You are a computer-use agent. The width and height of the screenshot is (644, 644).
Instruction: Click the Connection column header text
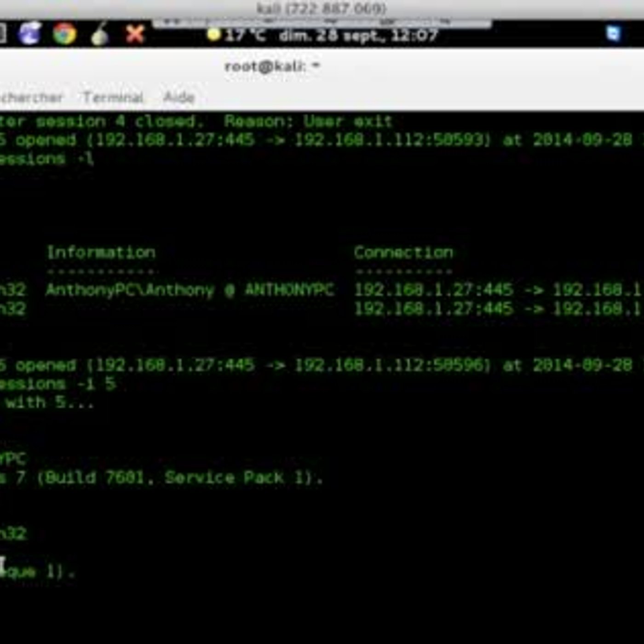[403, 253]
